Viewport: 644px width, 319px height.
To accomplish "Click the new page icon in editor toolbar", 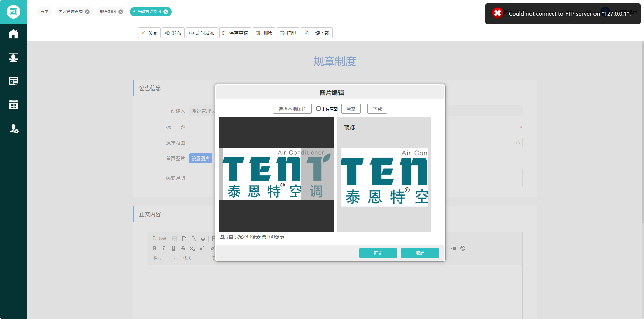I will tap(184, 239).
